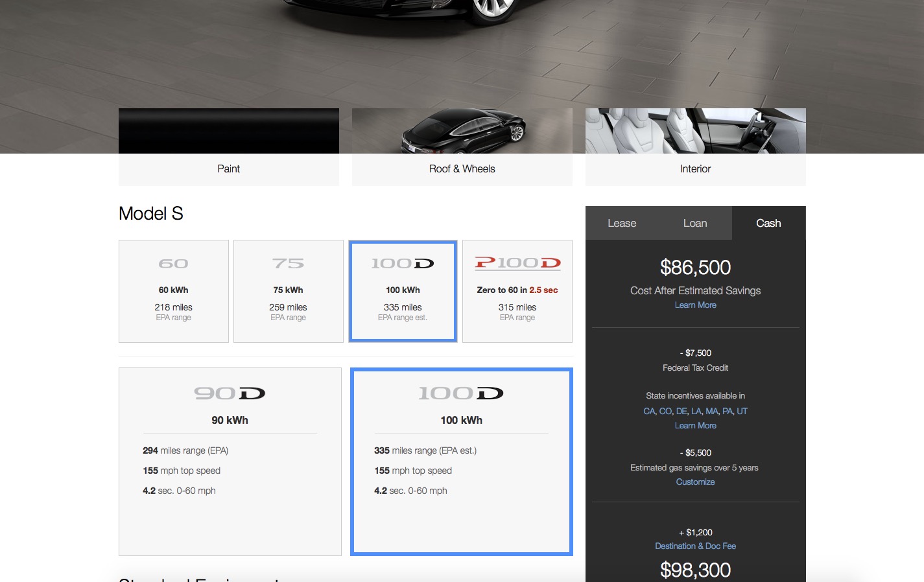Click 'Federal Tax Credit' label
This screenshot has height=582, width=924.
click(695, 368)
